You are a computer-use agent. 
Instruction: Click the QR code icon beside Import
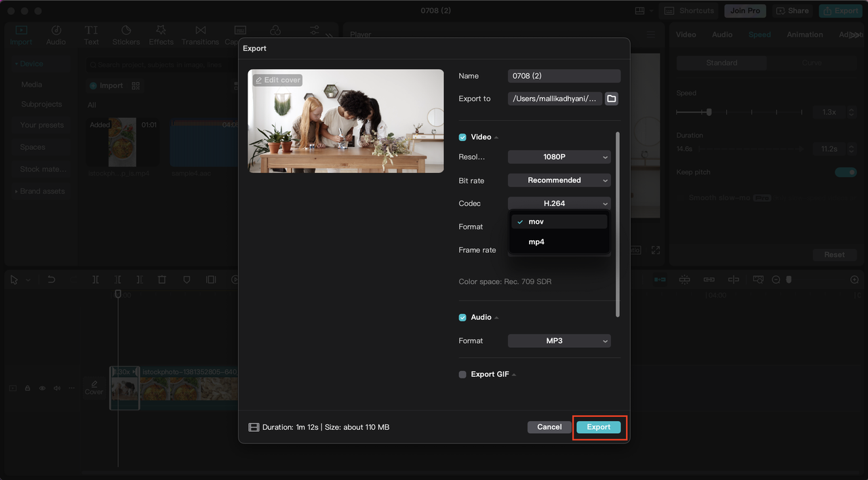pos(136,86)
